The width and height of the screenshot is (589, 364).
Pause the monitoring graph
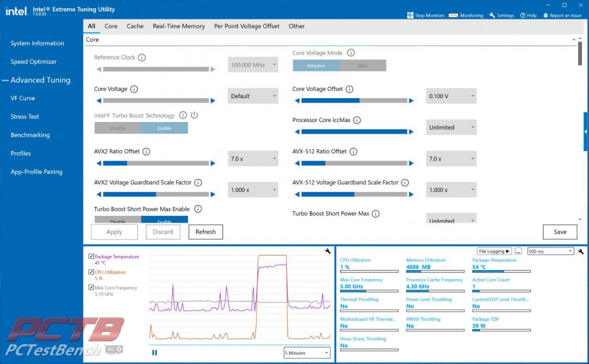click(154, 353)
